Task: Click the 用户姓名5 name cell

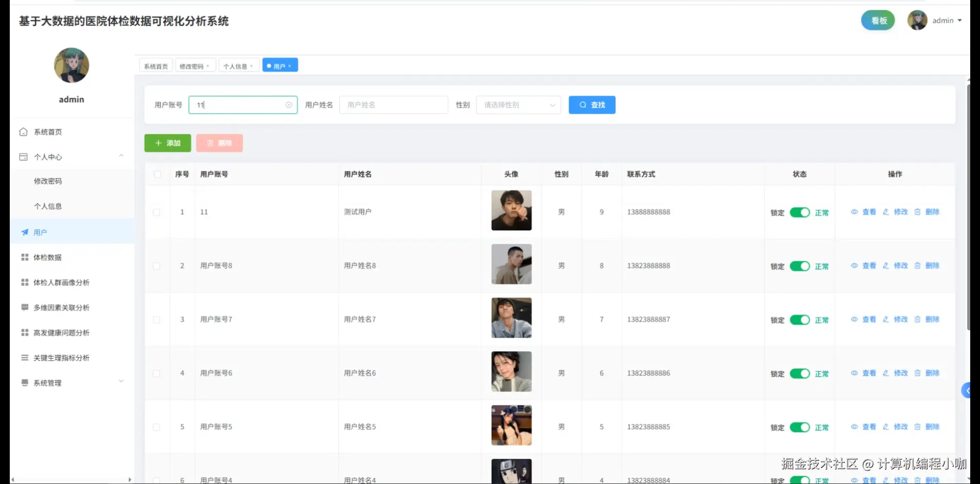Action: 360,427
